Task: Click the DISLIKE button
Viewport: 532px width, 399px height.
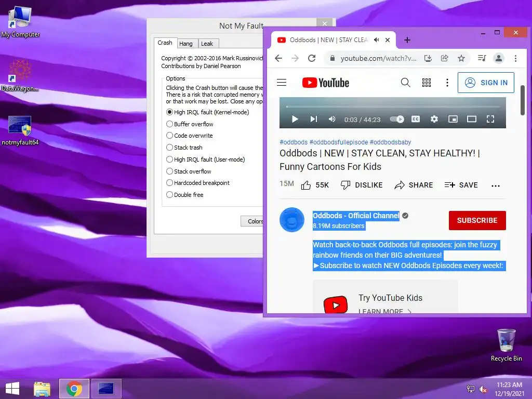Action: (362, 185)
